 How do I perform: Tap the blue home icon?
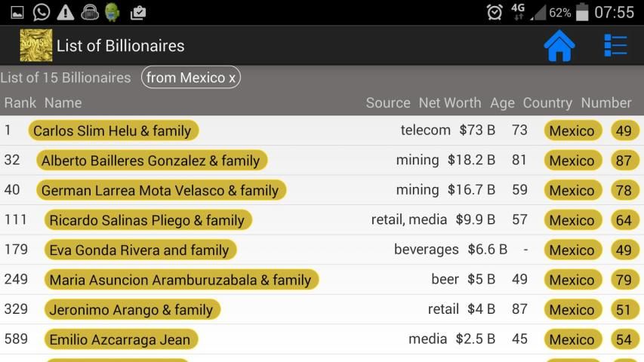click(x=559, y=45)
